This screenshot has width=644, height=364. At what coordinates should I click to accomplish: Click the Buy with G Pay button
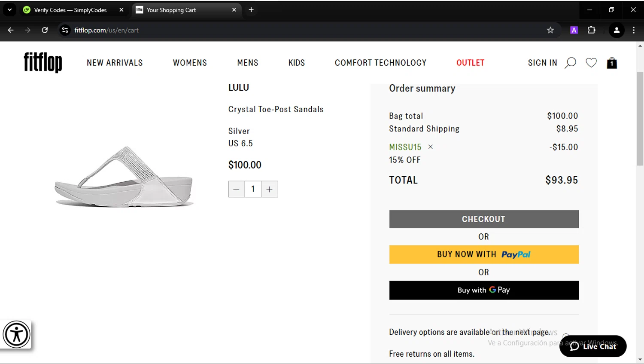484,290
